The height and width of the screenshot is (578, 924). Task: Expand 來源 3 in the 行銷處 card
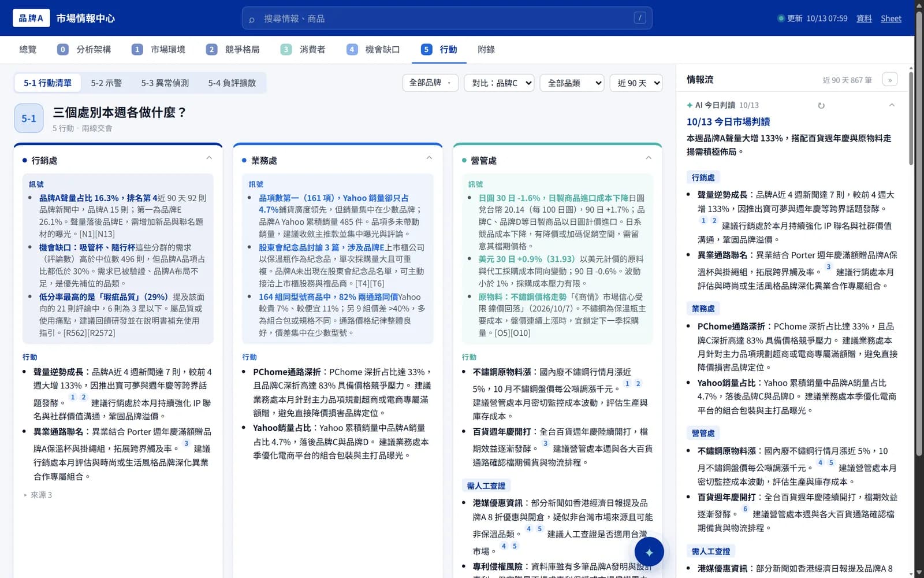38,495
